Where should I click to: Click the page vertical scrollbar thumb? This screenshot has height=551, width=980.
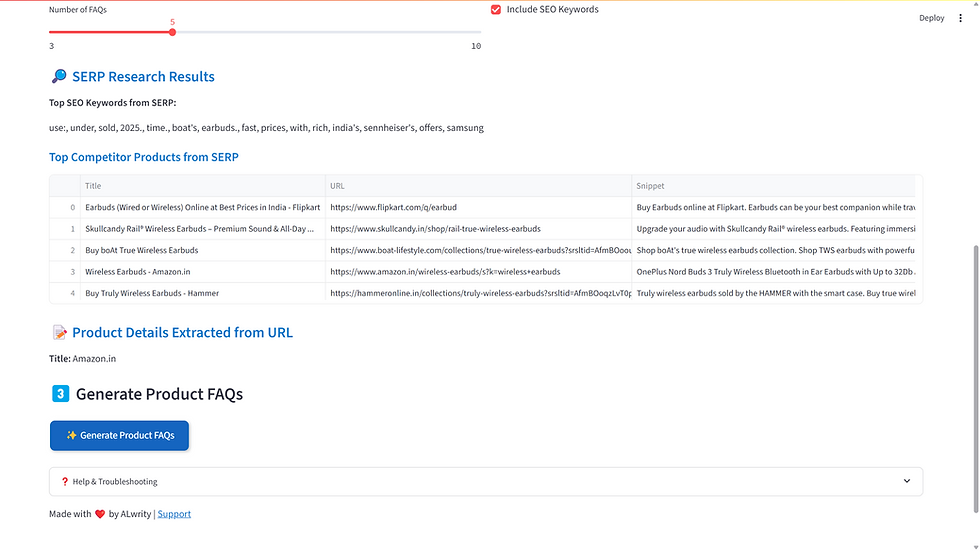976,379
